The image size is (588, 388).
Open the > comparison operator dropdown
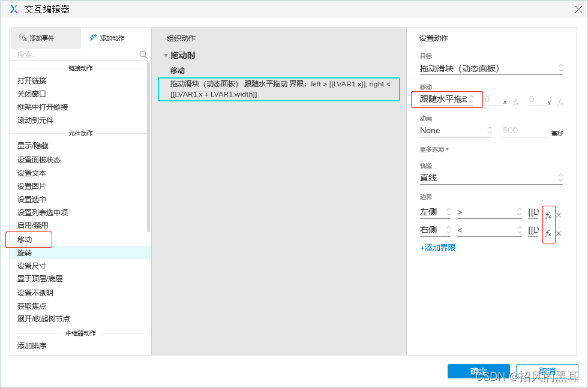tap(490, 212)
